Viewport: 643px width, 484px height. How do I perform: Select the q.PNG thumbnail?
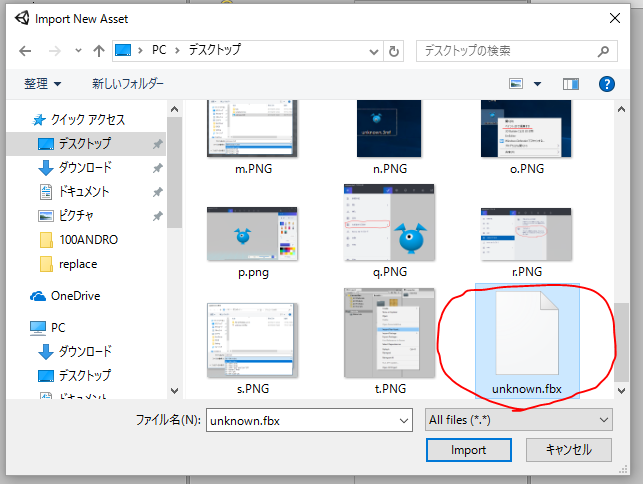[389, 223]
